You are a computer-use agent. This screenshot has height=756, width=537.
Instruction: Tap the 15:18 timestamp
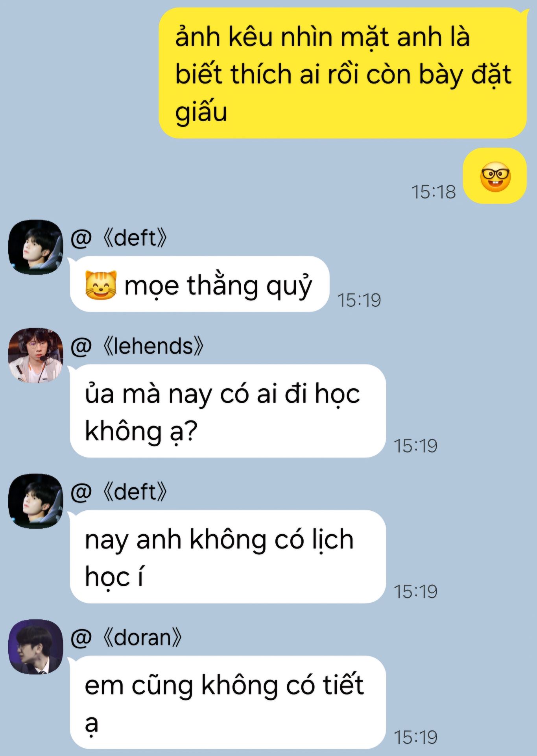tap(434, 192)
